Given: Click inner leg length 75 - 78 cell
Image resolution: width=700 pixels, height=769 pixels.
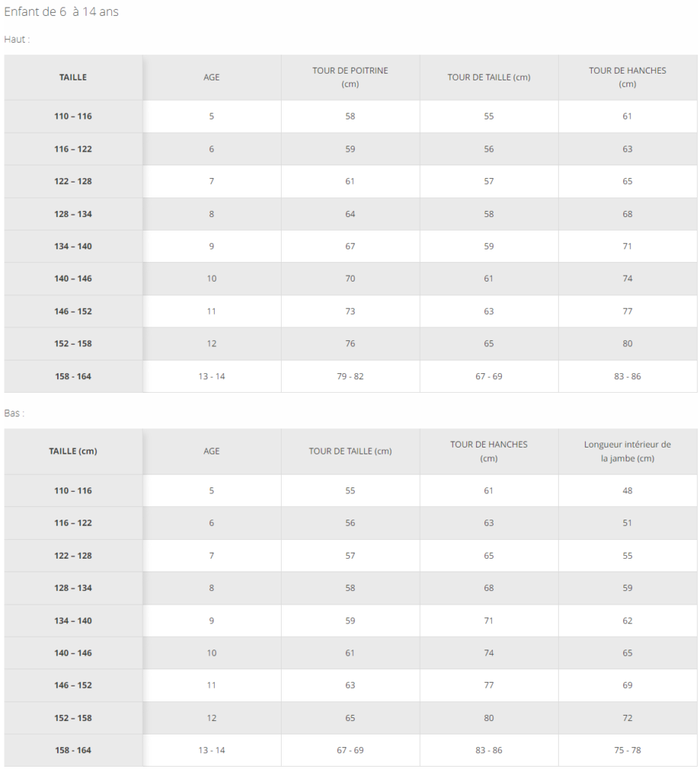Looking at the screenshot, I should coord(627,750).
